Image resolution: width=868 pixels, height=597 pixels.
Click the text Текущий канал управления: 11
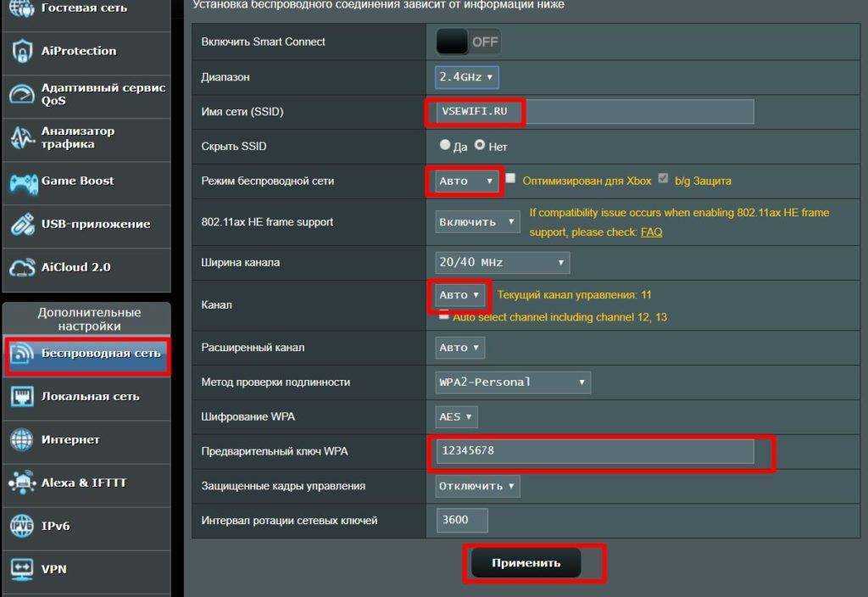click(x=574, y=294)
